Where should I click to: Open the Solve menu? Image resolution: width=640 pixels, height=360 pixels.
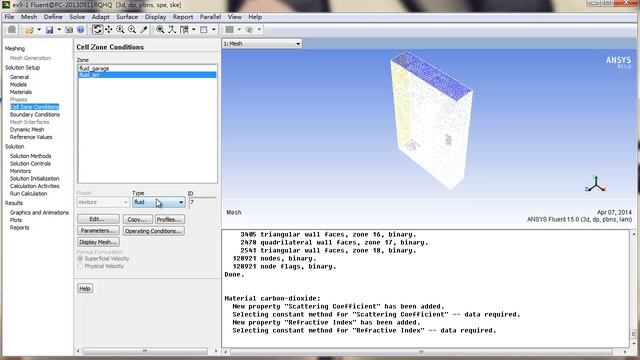(77, 17)
